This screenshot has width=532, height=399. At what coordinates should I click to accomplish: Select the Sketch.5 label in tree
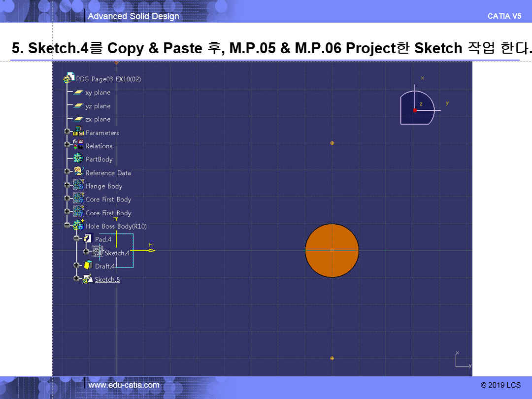tap(107, 279)
